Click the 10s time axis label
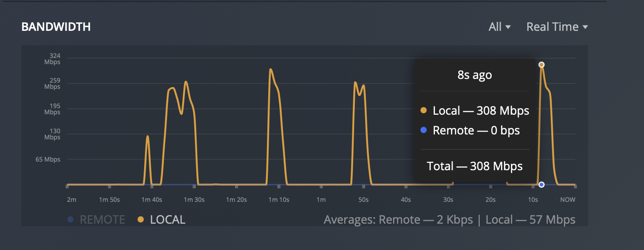This screenshot has width=644, height=250. (x=533, y=200)
